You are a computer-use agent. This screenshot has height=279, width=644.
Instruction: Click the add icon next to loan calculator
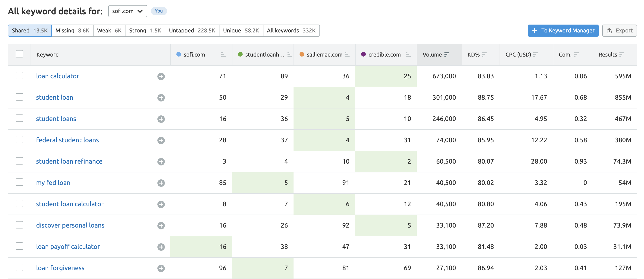[x=161, y=76]
